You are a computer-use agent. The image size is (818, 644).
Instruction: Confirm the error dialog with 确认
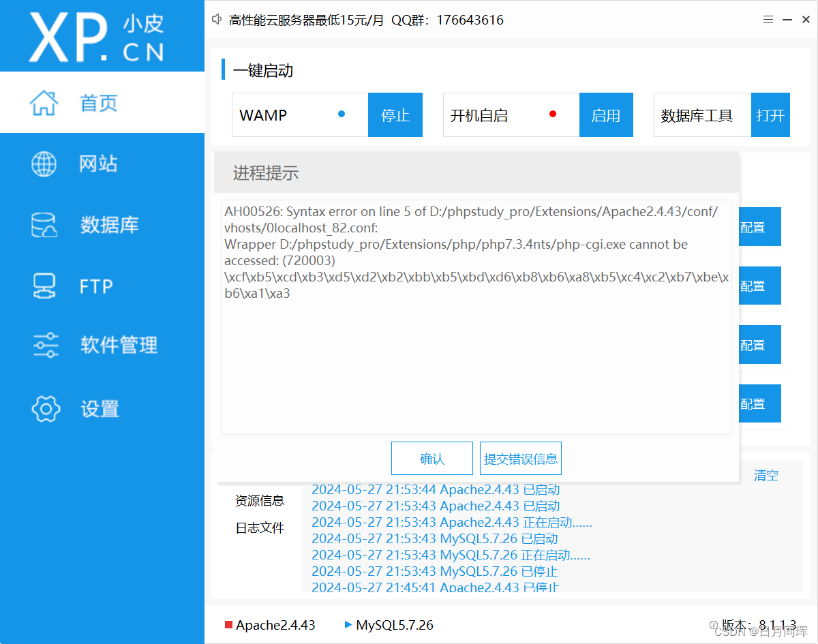[x=431, y=458]
